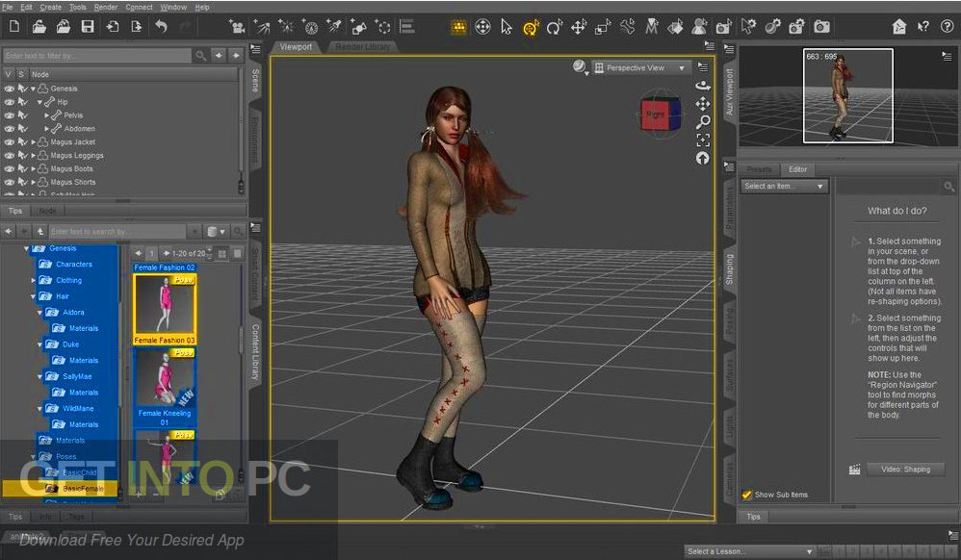Click the Tips tab under Shaping pane
The height and width of the screenshot is (560, 961).
click(753, 517)
